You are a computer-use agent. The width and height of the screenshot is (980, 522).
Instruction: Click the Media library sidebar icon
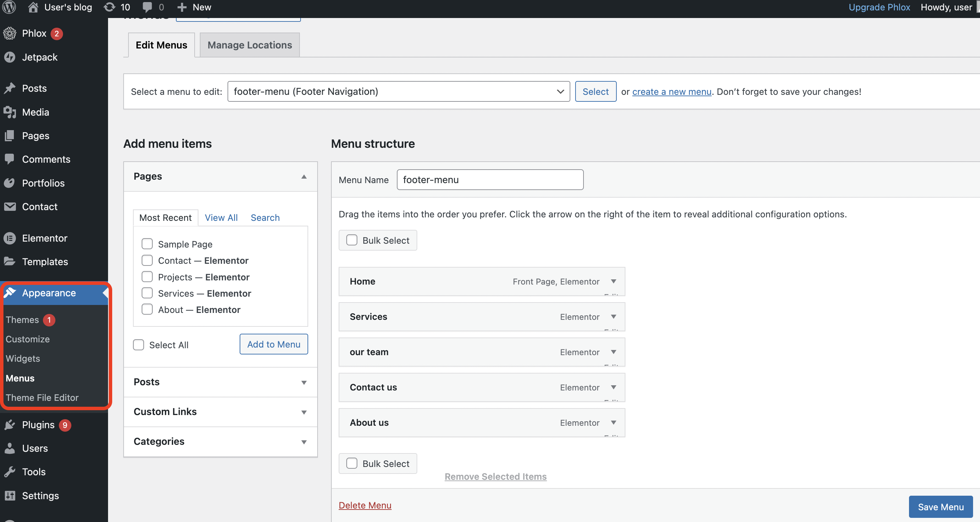(x=10, y=112)
